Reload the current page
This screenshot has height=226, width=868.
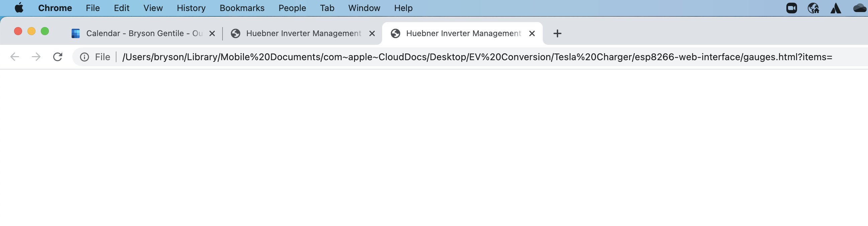(58, 57)
